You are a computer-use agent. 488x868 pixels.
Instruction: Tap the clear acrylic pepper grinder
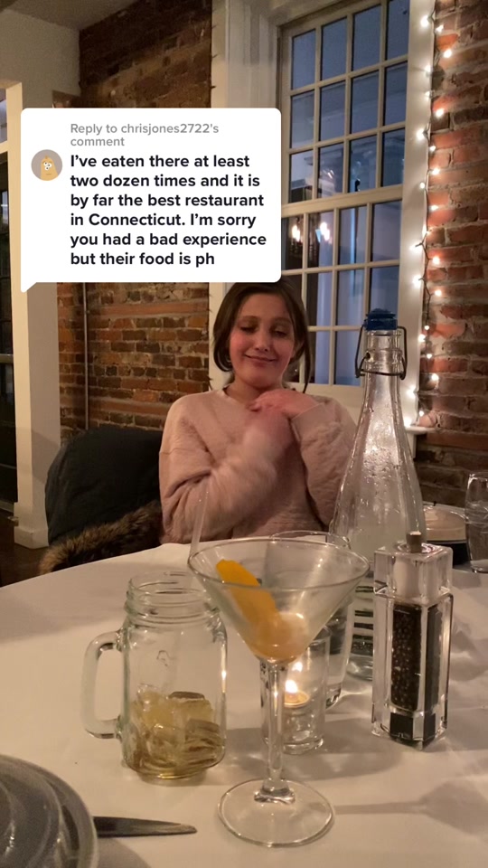point(412,641)
